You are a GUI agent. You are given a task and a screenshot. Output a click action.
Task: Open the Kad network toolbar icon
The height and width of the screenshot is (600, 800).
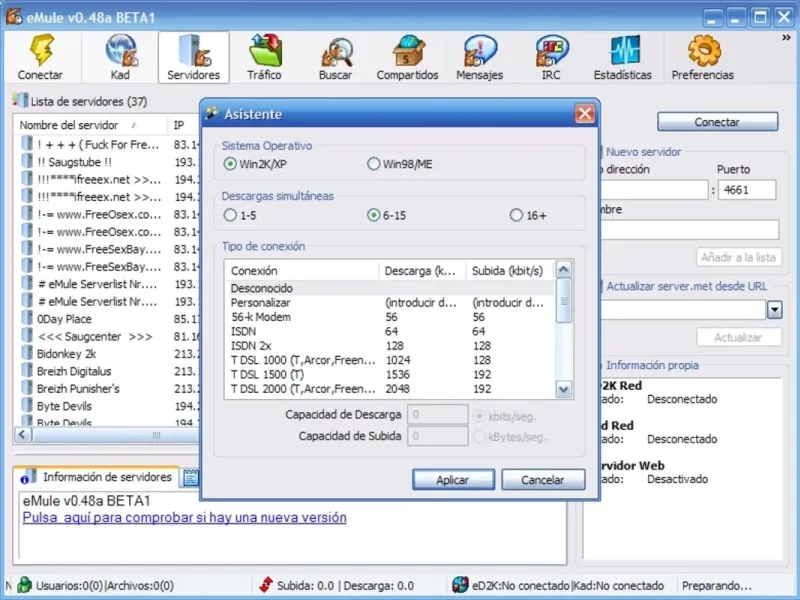tap(121, 50)
